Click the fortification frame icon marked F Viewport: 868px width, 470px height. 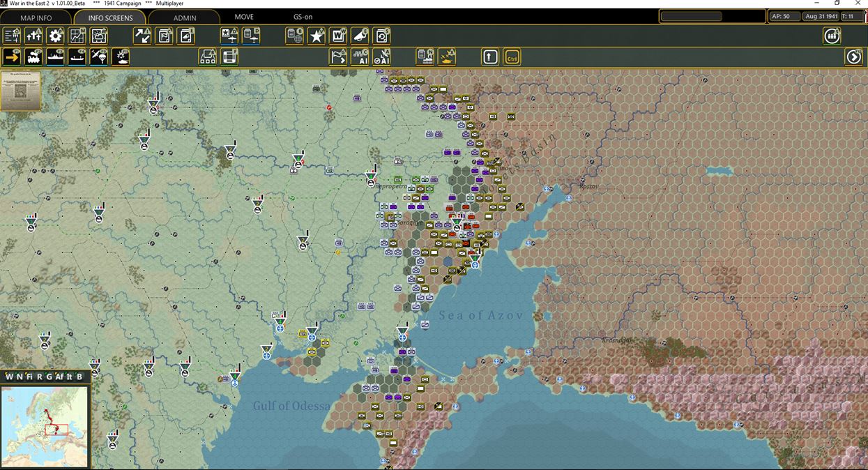coord(229,56)
